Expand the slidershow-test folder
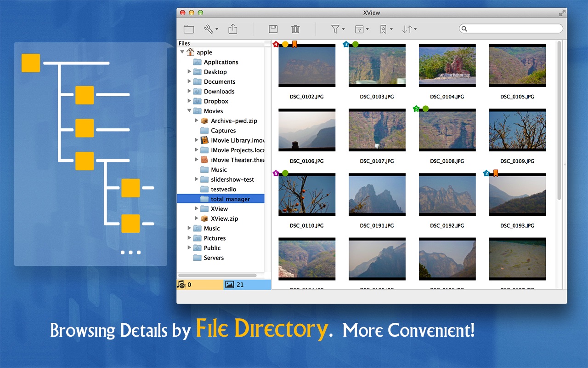 point(197,179)
